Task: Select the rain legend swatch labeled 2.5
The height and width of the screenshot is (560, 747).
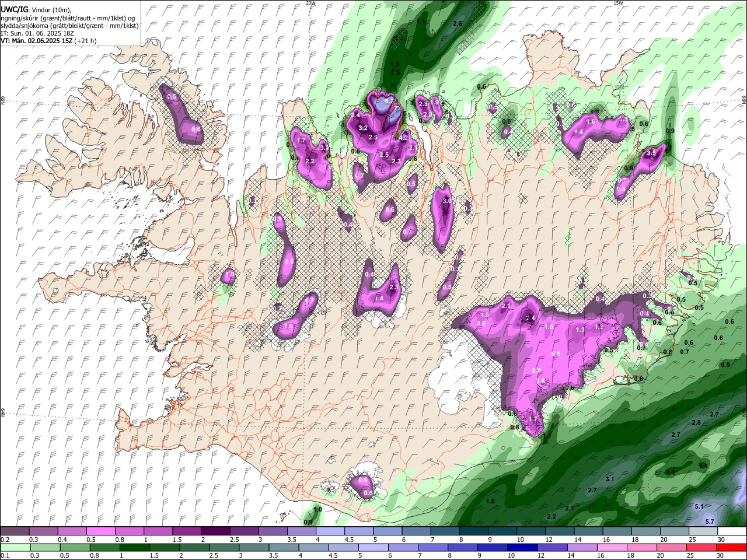Action: click(x=224, y=547)
